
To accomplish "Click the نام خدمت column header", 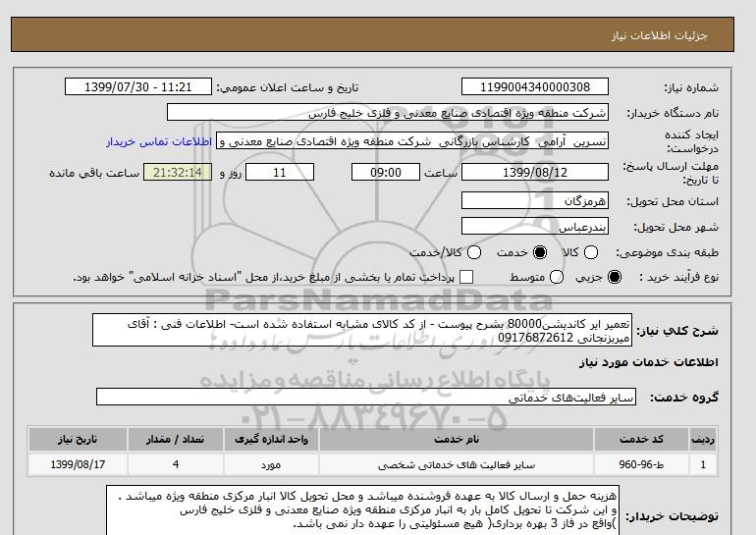I will [x=457, y=439].
